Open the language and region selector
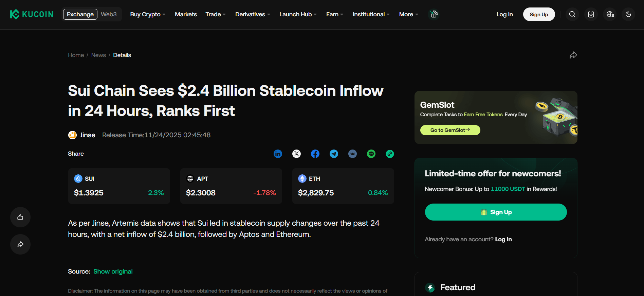The image size is (644, 296). click(x=610, y=14)
